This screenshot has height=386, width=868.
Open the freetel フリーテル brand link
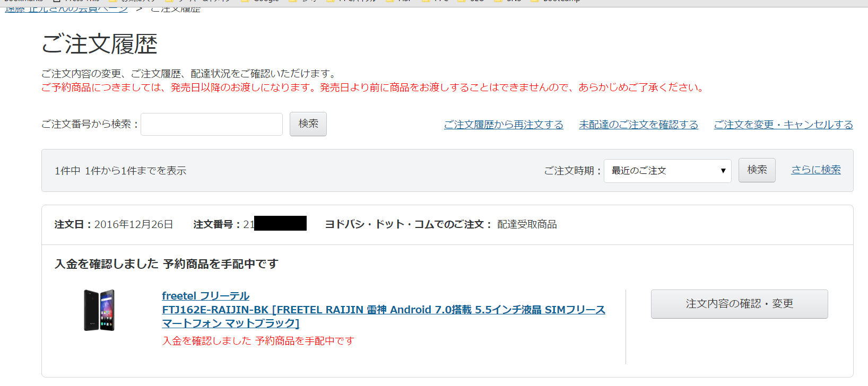[206, 296]
